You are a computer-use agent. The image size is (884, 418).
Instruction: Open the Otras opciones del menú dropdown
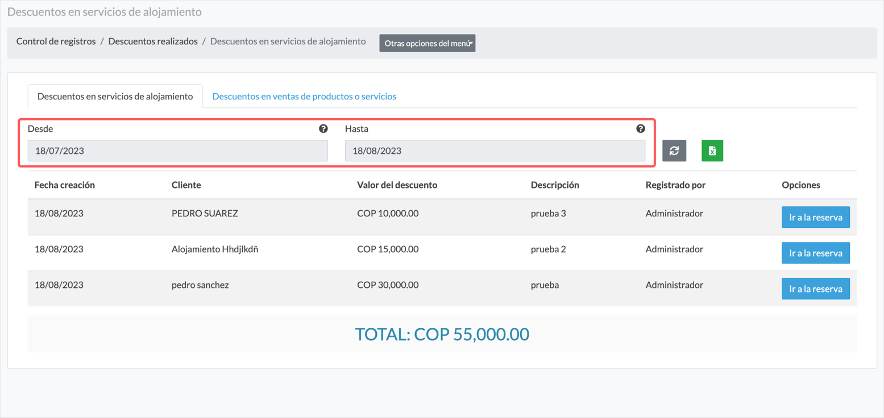[427, 43]
